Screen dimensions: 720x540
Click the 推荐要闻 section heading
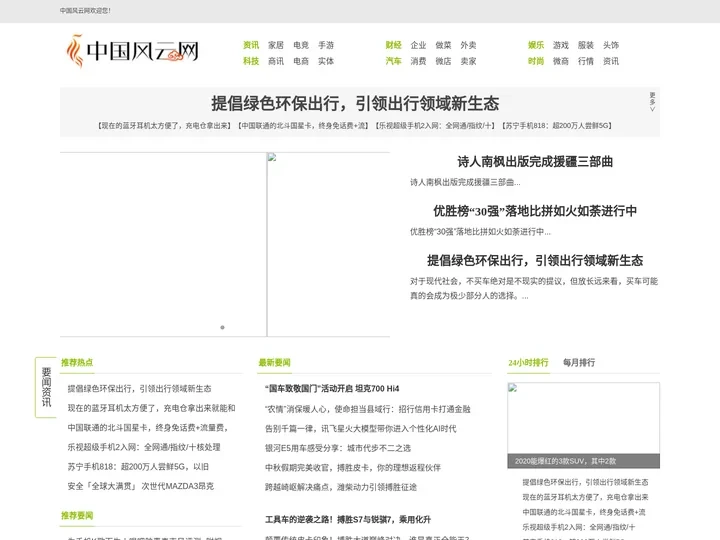[x=77, y=515]
